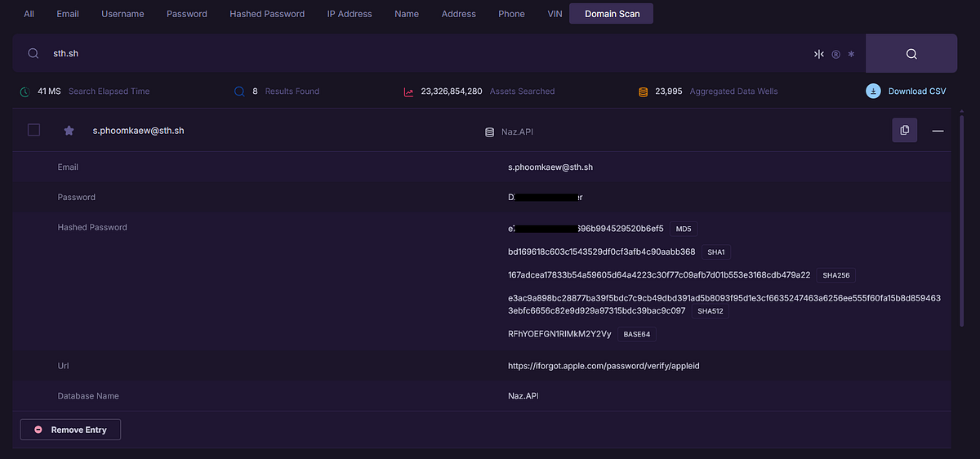Switch to the Password tab
The image size is (980, 459).
pos(187,14)
